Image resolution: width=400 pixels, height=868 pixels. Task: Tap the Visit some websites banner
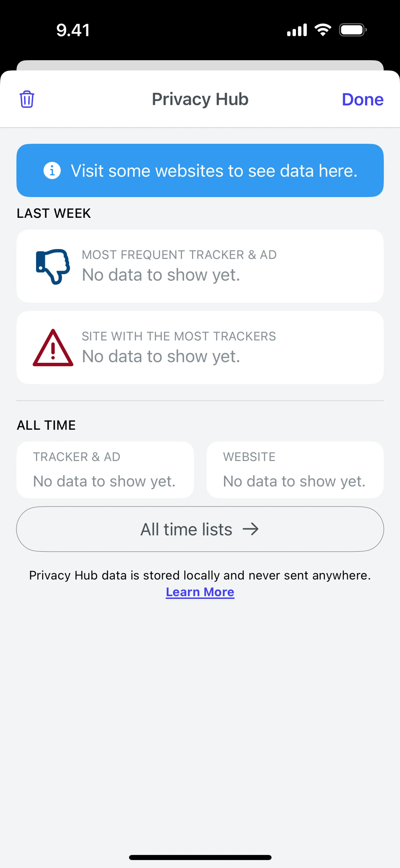(200, 171)
